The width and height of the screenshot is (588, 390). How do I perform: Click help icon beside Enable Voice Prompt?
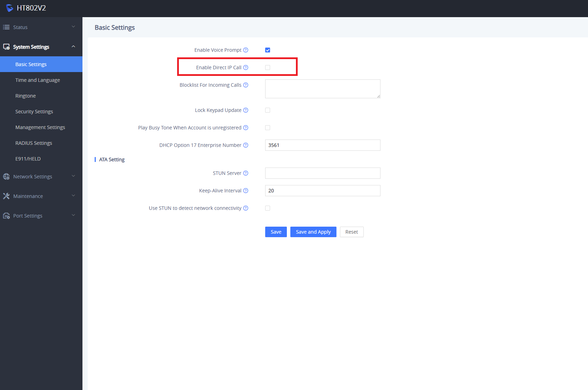(x=246, y=50)
